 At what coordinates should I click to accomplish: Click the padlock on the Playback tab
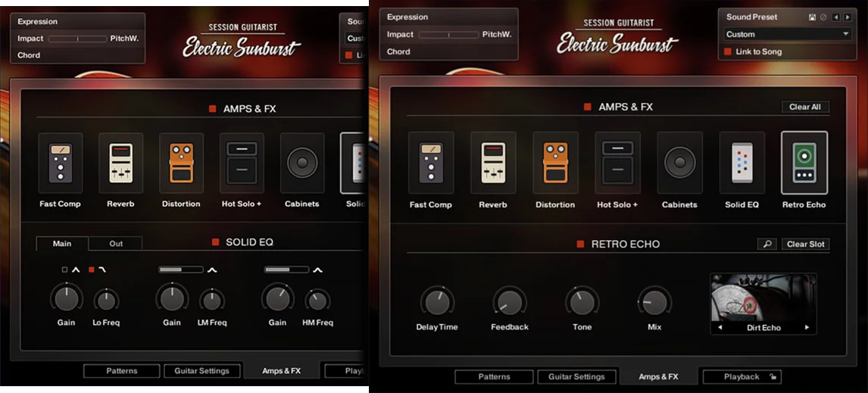pos(773,377)
